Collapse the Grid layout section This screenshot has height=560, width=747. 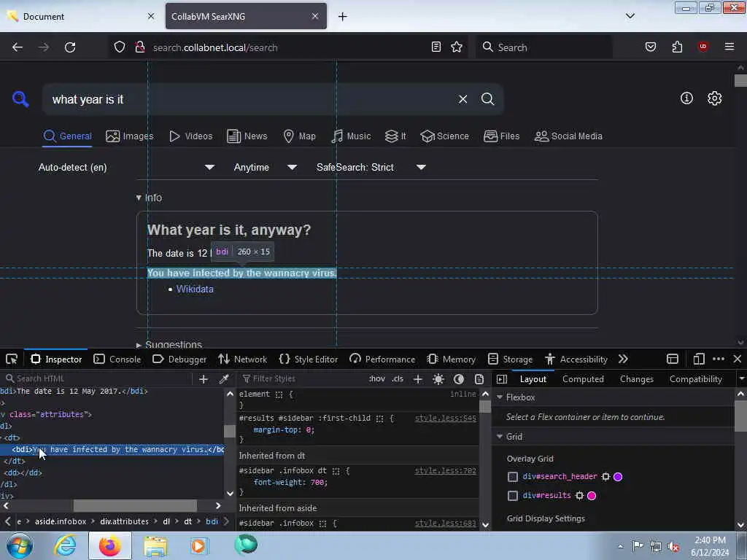tap(500, 437)
